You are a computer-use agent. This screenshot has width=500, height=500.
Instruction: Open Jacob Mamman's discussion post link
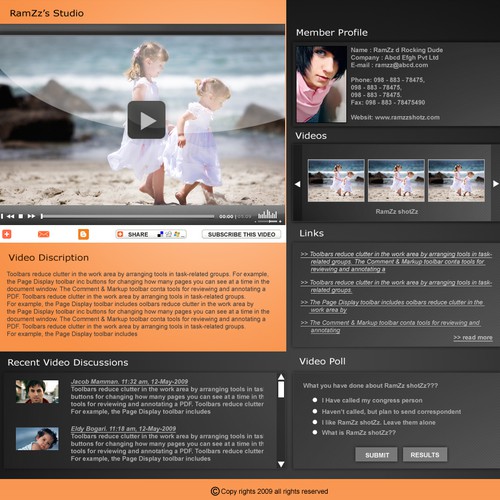(x=129, y=381)
